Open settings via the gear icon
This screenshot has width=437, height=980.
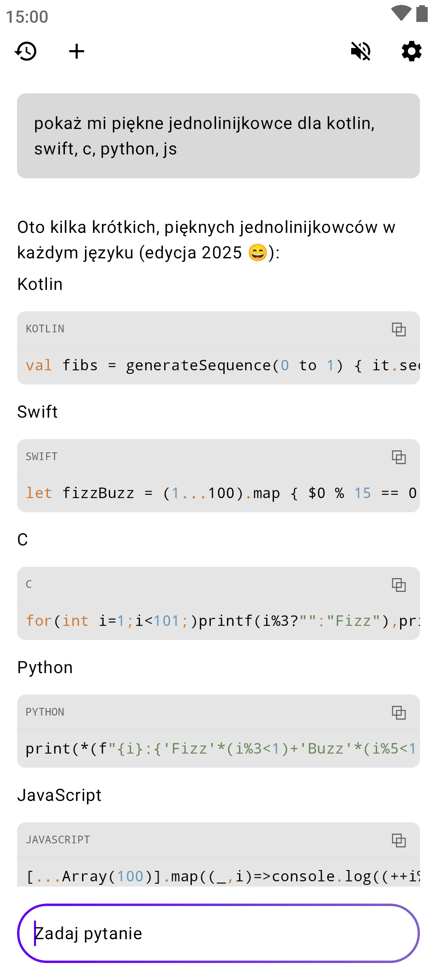tap(412, 51)
